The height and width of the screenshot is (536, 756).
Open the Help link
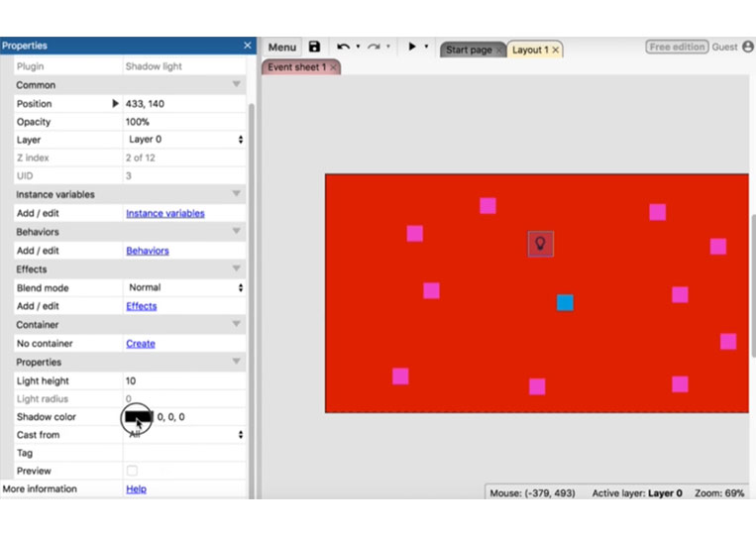point(137,488)
